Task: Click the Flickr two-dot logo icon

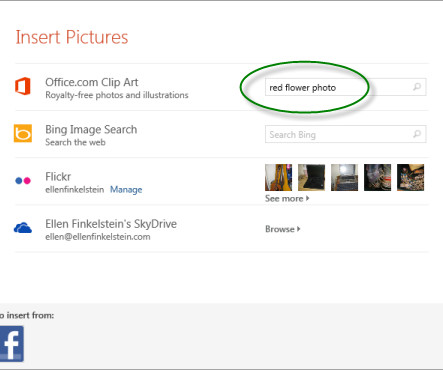Action: point(23,181)
